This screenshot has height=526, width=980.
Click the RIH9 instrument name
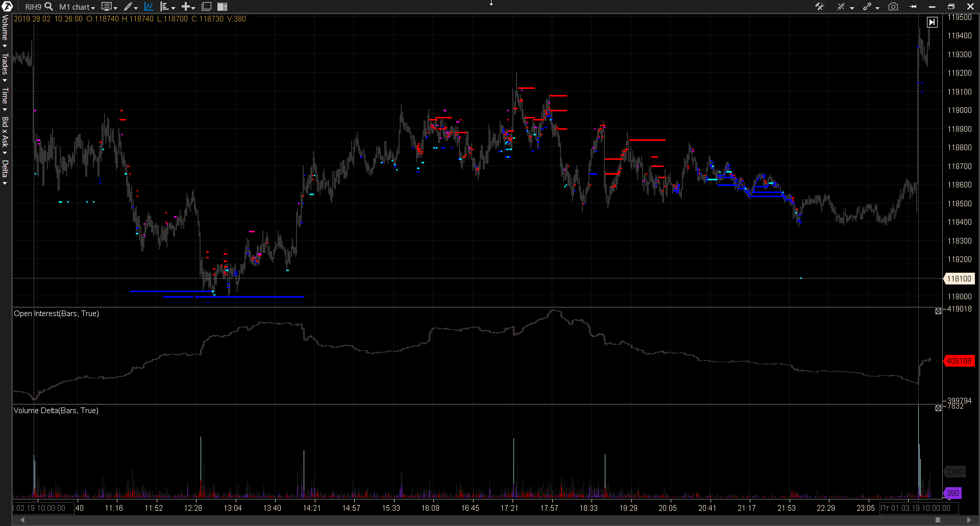[x=33, y=7]
